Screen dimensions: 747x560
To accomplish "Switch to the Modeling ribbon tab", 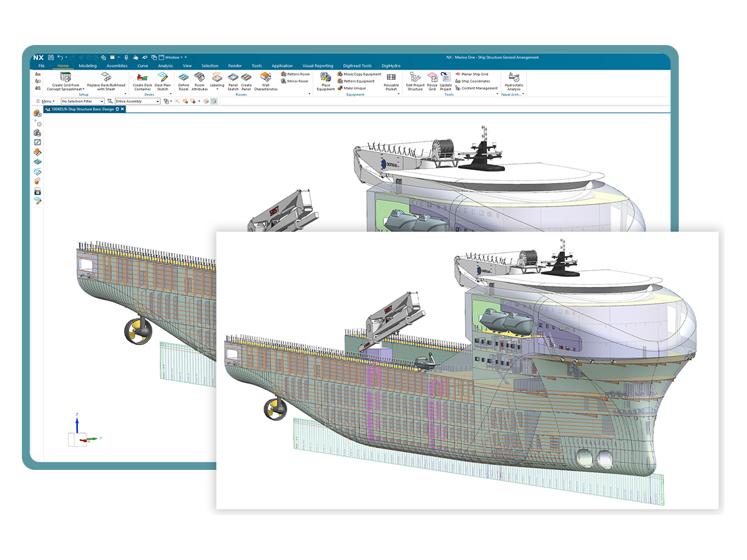I will pos(88,66).
